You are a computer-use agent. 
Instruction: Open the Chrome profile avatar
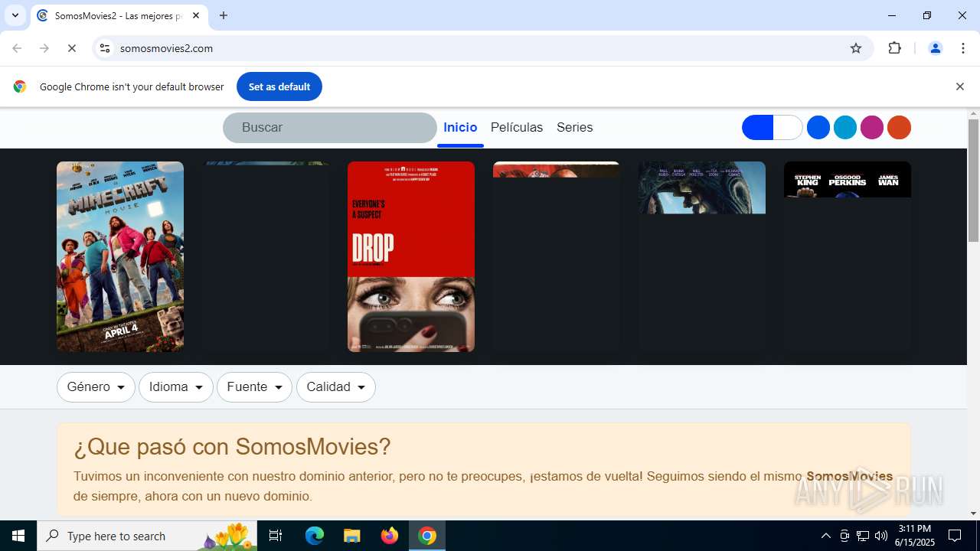pos(936,48)
